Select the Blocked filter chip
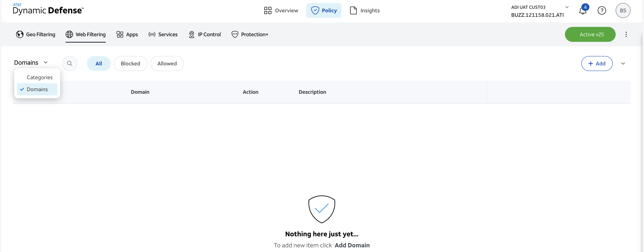The image size is (644, 252). coord(130,63)
